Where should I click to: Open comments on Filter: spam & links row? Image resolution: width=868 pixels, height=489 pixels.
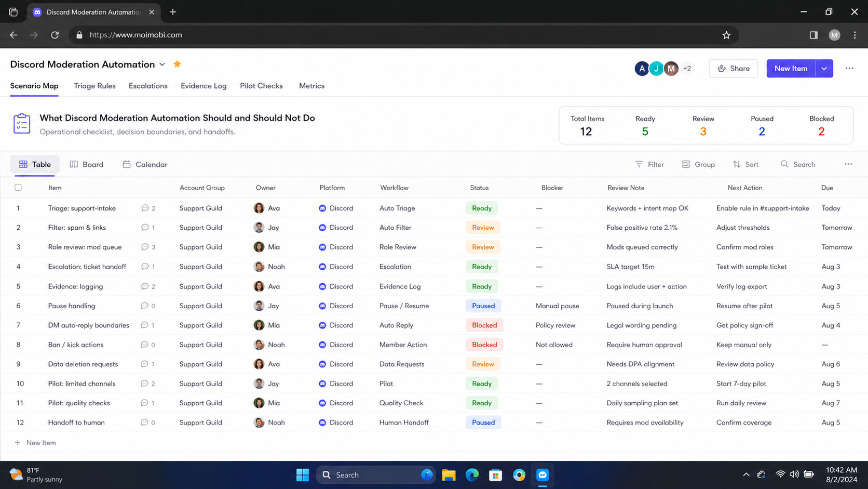148,228
